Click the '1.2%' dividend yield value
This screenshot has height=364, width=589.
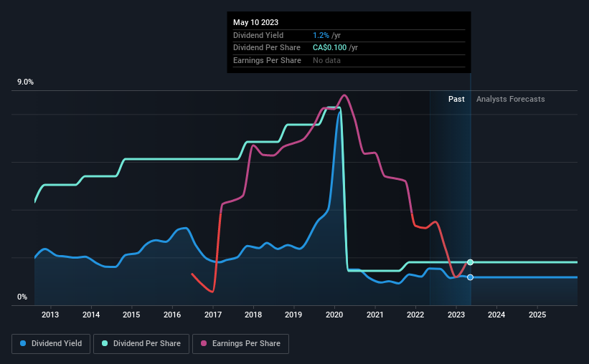click(321, 35)
